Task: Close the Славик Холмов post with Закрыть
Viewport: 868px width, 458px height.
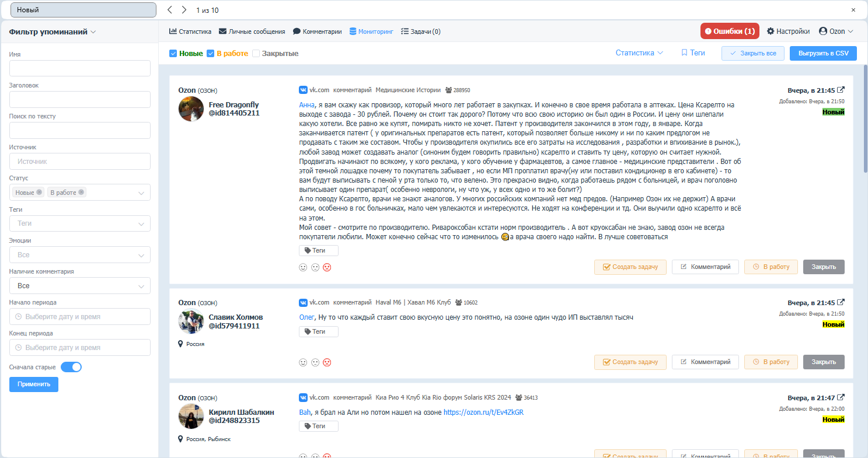Action: pyautogui.click(x=824, y=362)
